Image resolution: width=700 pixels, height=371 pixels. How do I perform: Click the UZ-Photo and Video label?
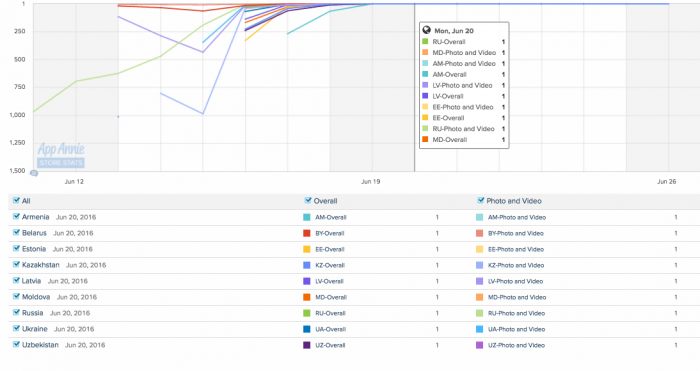pyautogui.click(x=517, y=345)
